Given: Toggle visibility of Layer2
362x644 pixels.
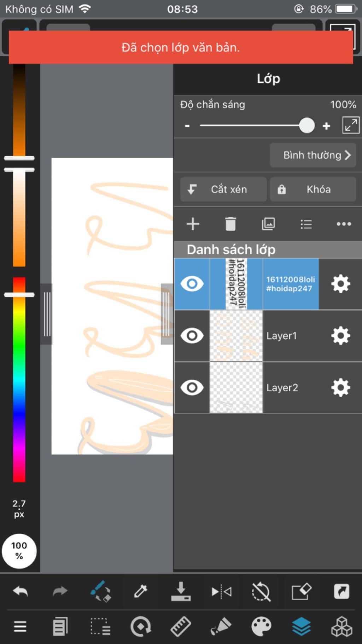Looking at the screenshot, I should pyautogui.click(x=192, y=387).
